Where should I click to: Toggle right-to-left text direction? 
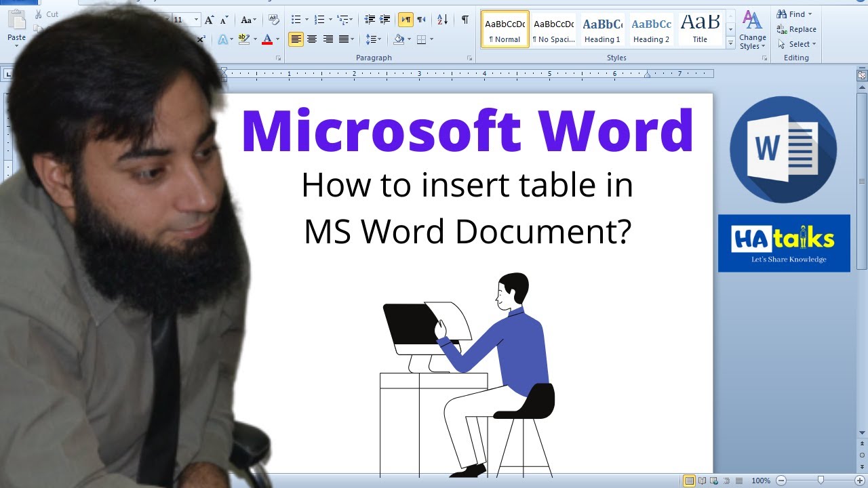pos(421,20)
